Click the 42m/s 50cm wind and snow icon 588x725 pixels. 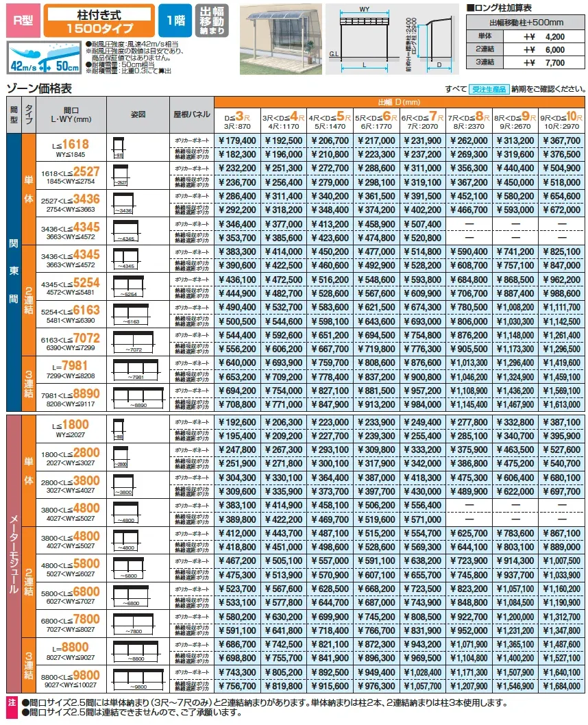(45, 58)
